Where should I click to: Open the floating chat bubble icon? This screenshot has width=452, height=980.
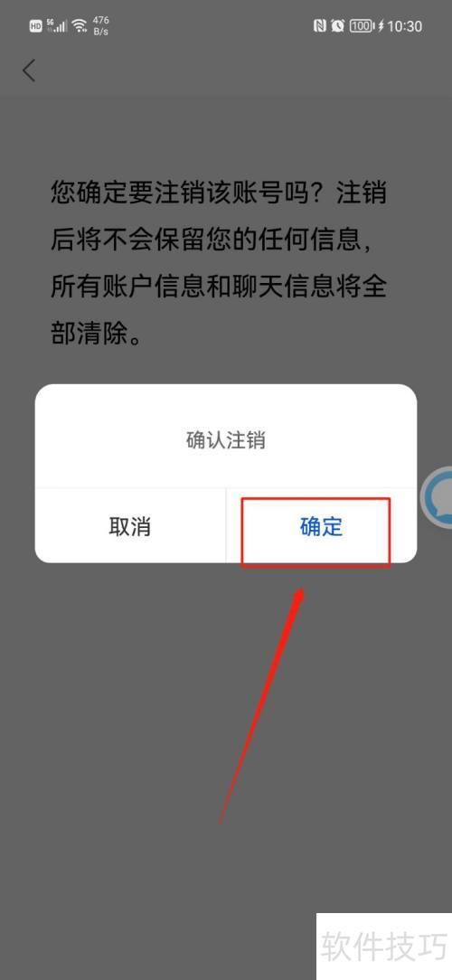(x=438, y=498)
